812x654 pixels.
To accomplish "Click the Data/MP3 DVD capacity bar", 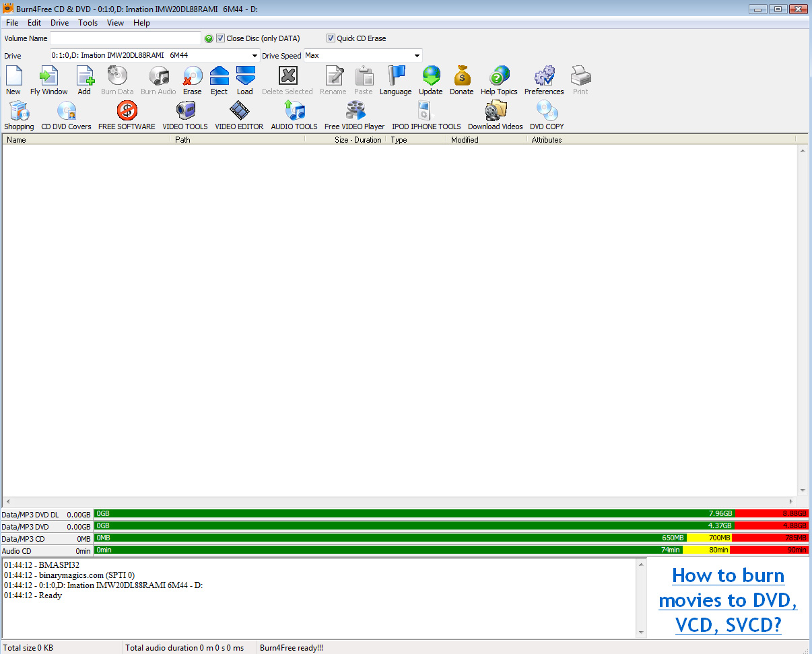I will 451,526.
